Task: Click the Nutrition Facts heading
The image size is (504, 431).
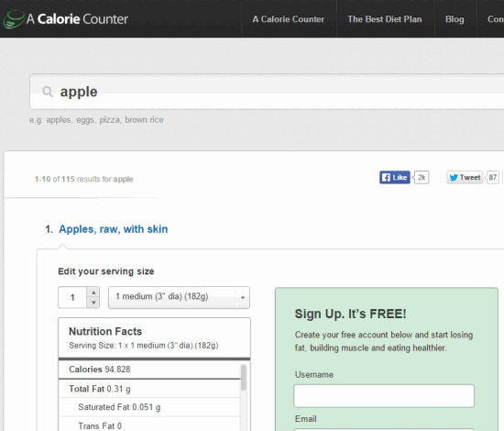Action: pyautogui.click(x=105, y=331)
